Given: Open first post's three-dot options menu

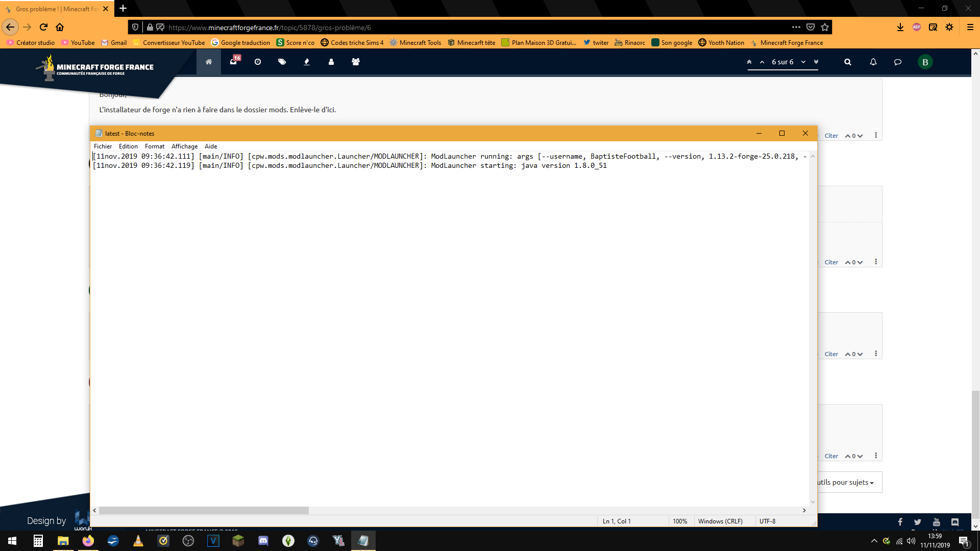Looking at the screenshot, I should coord(876,135).
